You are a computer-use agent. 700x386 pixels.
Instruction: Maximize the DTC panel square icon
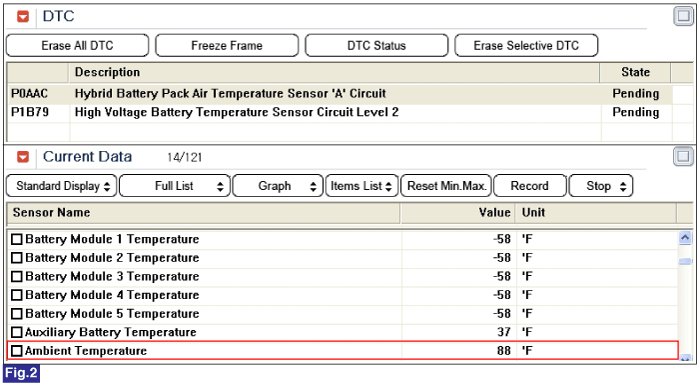(x=683, y=16)
